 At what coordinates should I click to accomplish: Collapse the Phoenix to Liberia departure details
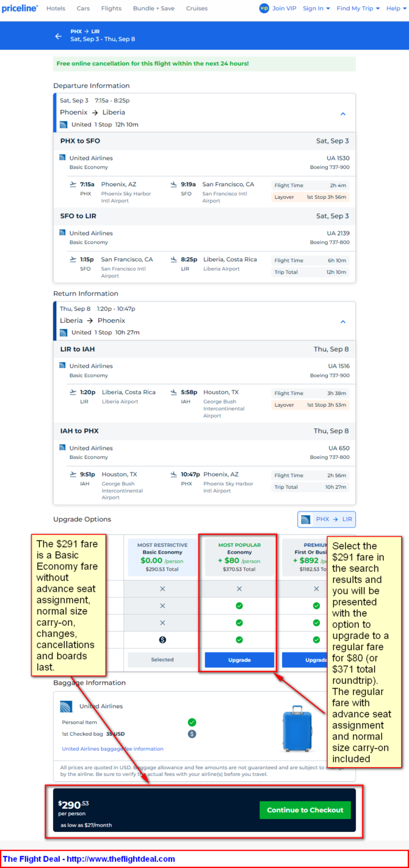point(342,114)
